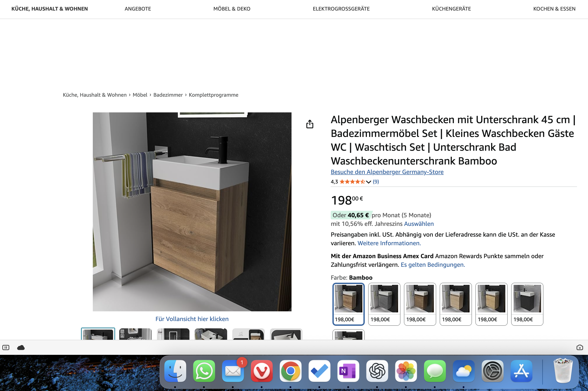Open the ChatGPT app in dock
Viewport: 588px width, 391px height.
[x=377, y=371]
